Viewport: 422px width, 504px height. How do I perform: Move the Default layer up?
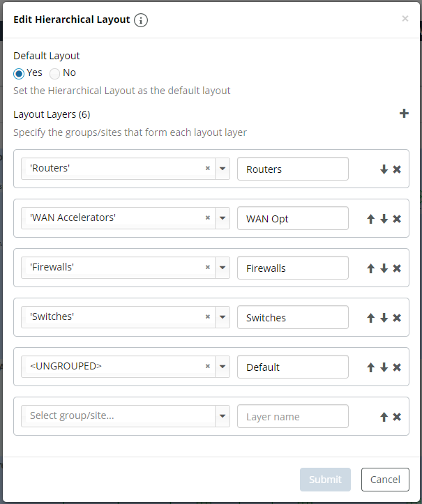[371, 367]
